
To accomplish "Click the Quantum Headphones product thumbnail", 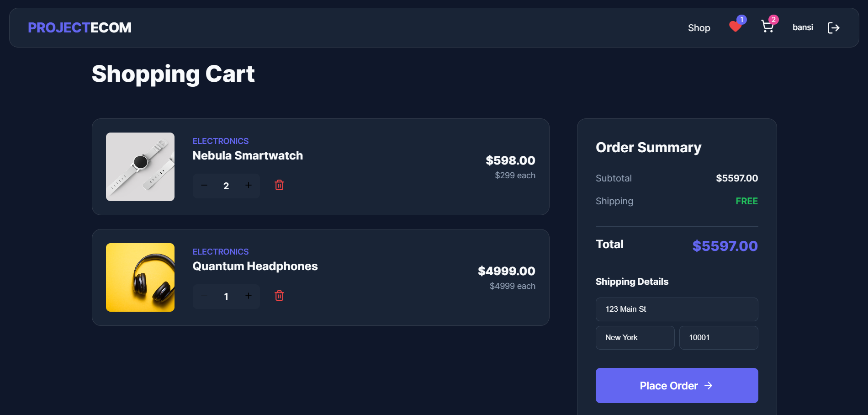I will pyautogui.click(x=140, y=277).
